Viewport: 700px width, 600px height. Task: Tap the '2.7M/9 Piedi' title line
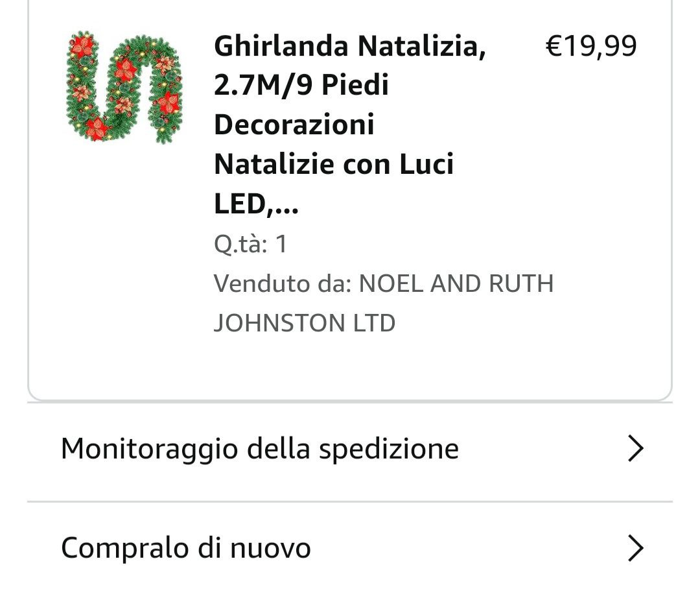(x=301, y=86)
